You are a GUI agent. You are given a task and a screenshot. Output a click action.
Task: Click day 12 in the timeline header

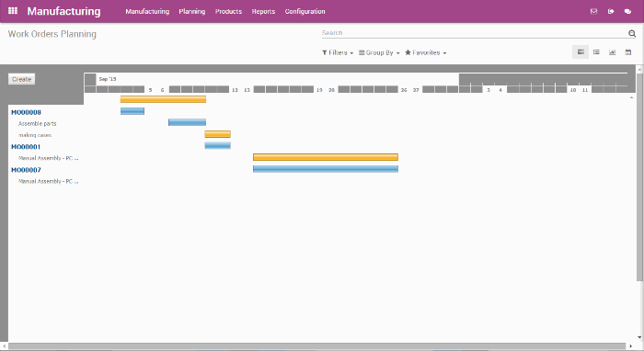(x=235, y=90)
